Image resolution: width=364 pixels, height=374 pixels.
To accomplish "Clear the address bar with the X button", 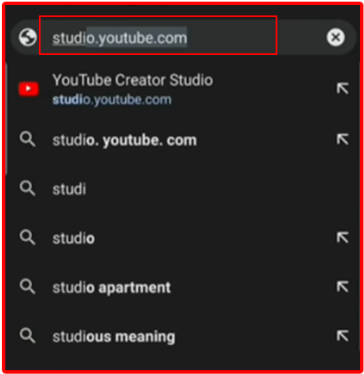I will [336, 37].
